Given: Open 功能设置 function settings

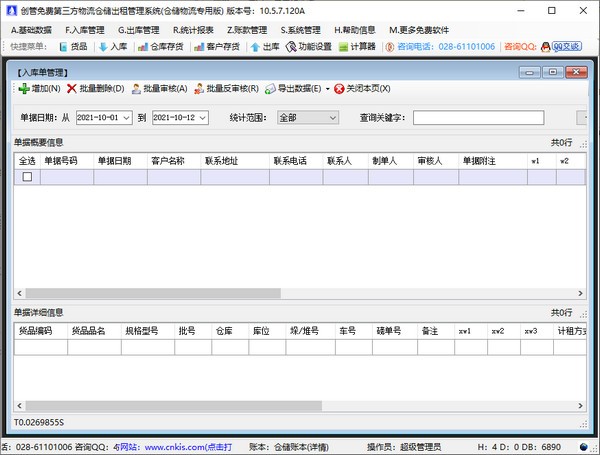Looking at the screenshot, I should [308, 47].
